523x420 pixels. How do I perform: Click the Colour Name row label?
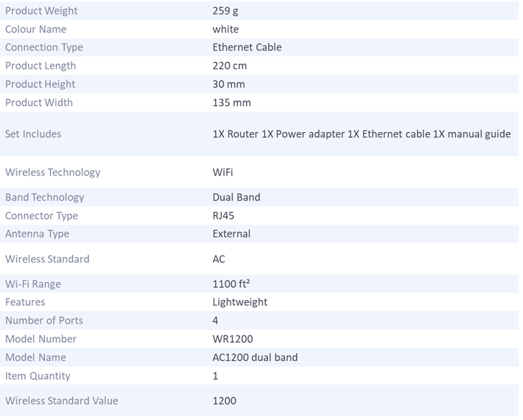pos(35,29)
